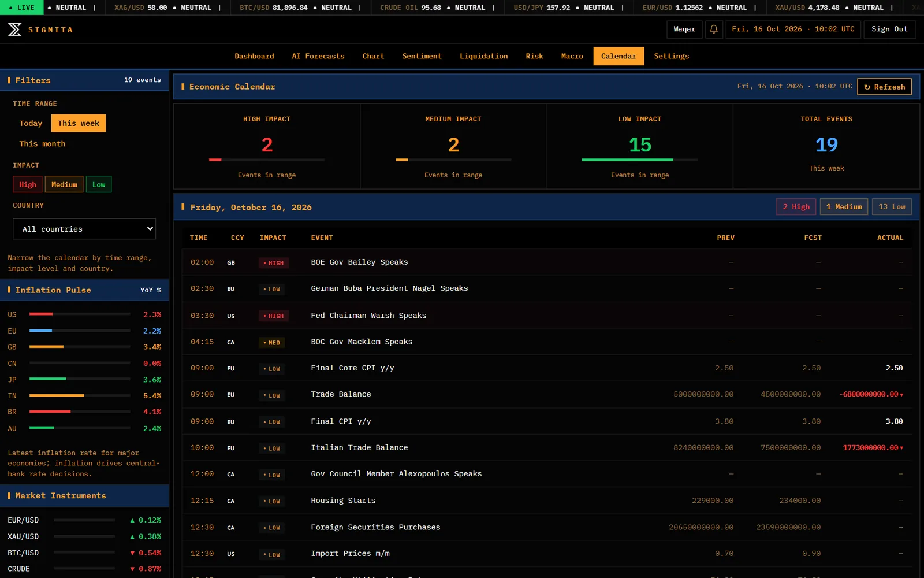Select the Calendar tab
The height and width of the screenshot is (578, 924).
pyautogui.click(x=619, y=56)
